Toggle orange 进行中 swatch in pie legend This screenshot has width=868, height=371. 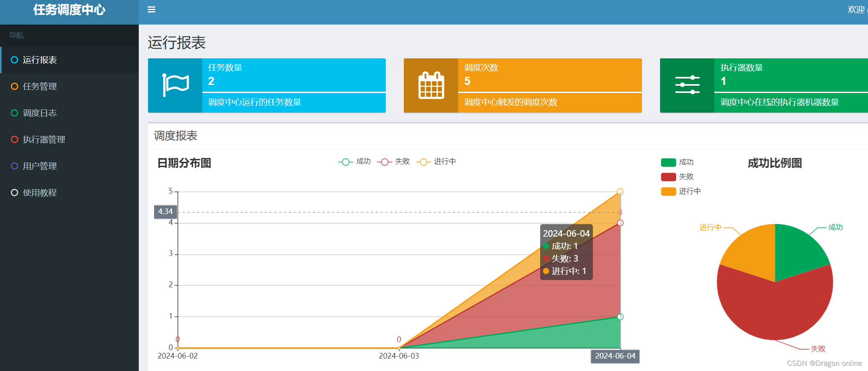tap(668, 192)
